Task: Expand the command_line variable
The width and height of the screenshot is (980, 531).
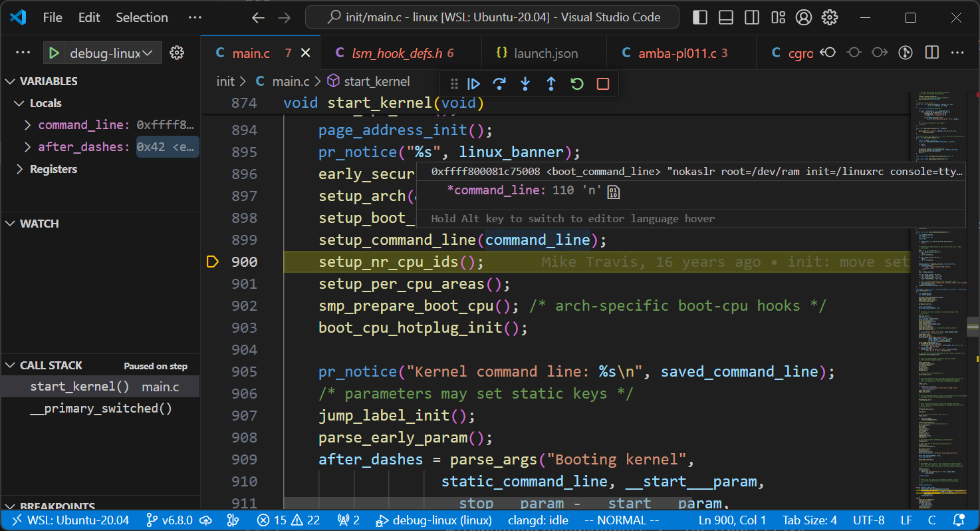Action: (28, 125)
